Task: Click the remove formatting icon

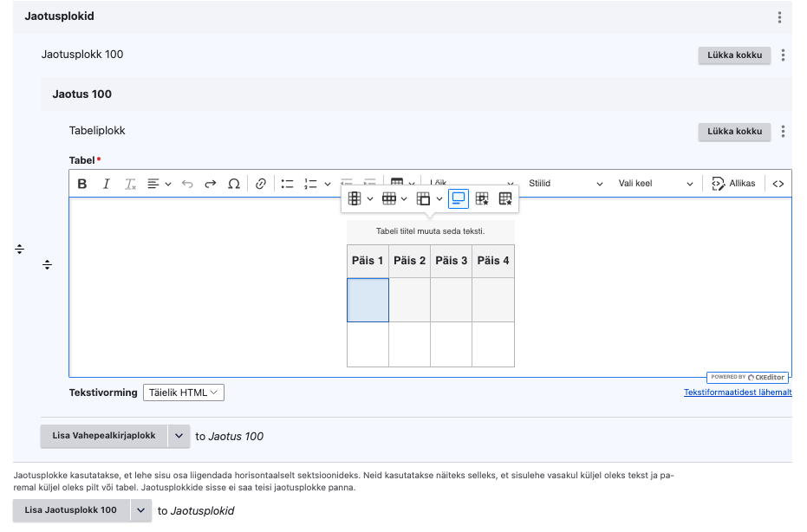Action: click(131, 184)
